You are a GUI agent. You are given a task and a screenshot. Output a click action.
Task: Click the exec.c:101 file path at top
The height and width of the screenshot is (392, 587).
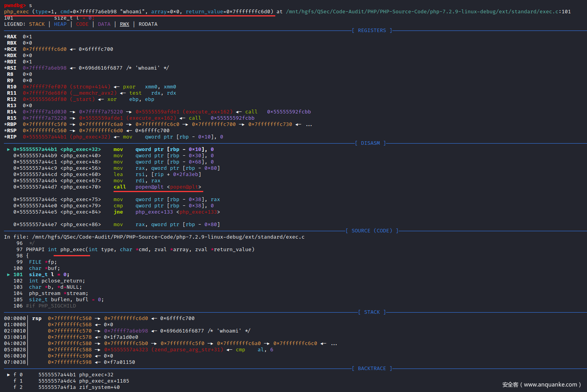428,12
